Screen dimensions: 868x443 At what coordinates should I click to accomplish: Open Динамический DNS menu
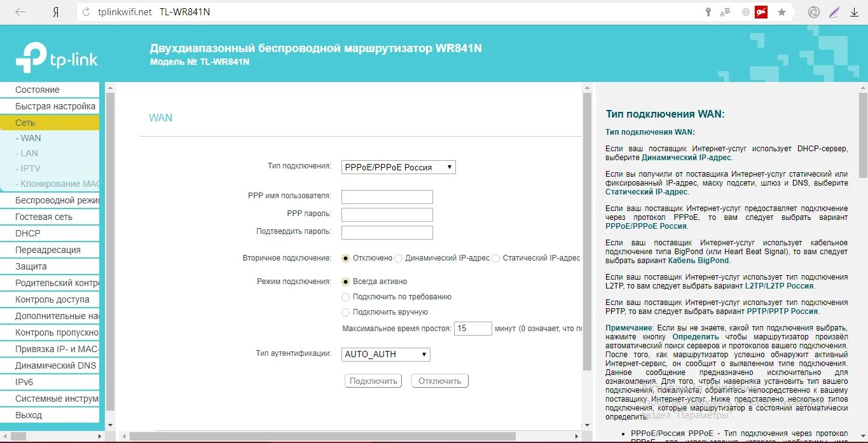pos(50,365)
